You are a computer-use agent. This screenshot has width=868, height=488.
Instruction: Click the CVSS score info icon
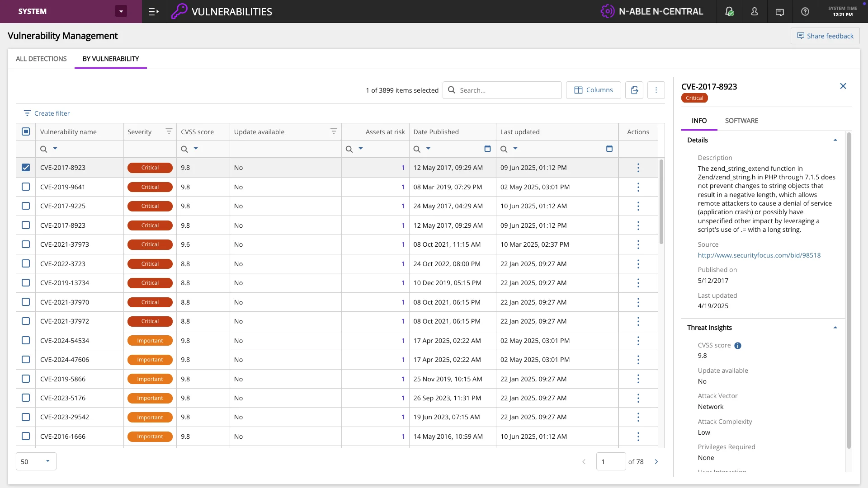point(738,346)
